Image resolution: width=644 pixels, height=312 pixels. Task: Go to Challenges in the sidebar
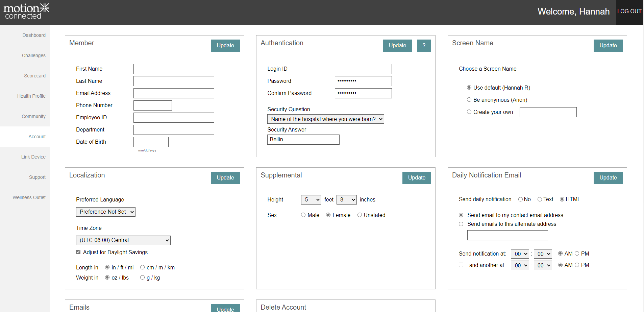pos(33,55)
